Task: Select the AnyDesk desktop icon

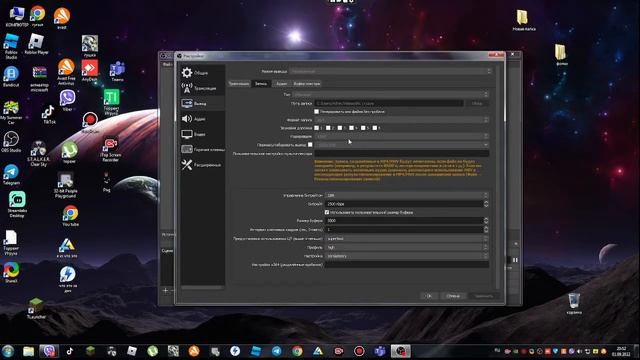Action: (89, 70)
